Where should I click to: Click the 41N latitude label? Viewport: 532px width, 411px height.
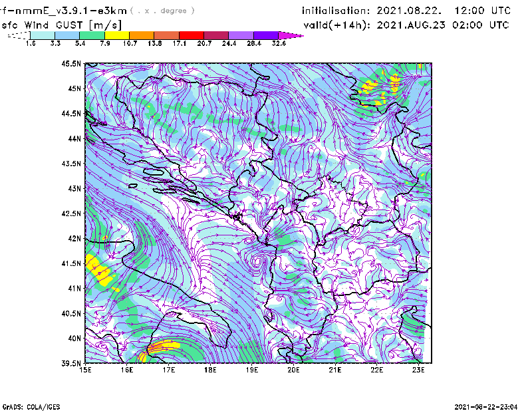pyautogui.click(x=74, y=289)
